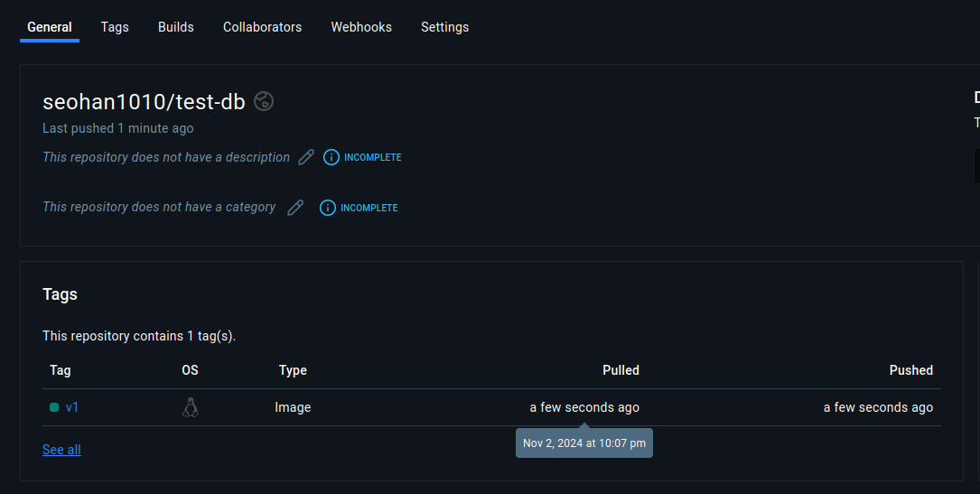Open the Builds tab
The image size is (980, 494).
[x=175, y=27]
